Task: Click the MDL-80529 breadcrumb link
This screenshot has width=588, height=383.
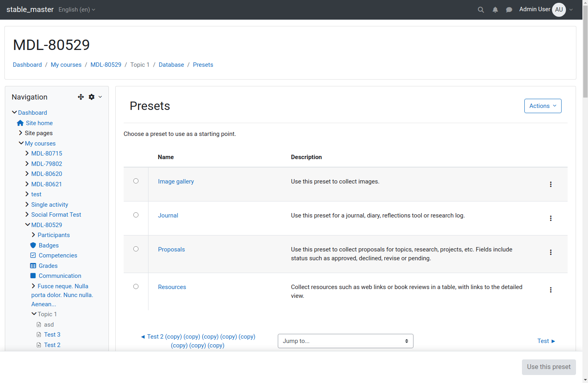Action: 106,65
